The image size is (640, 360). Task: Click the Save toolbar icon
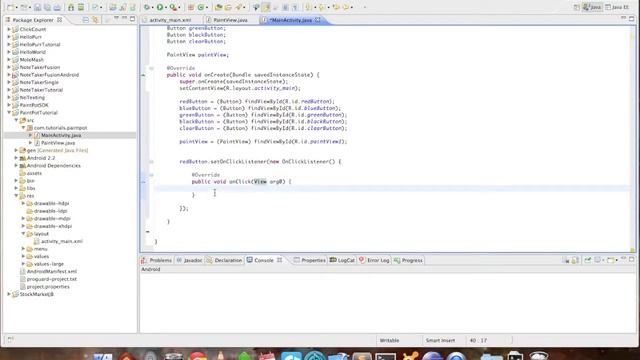[x=37, y=7]
